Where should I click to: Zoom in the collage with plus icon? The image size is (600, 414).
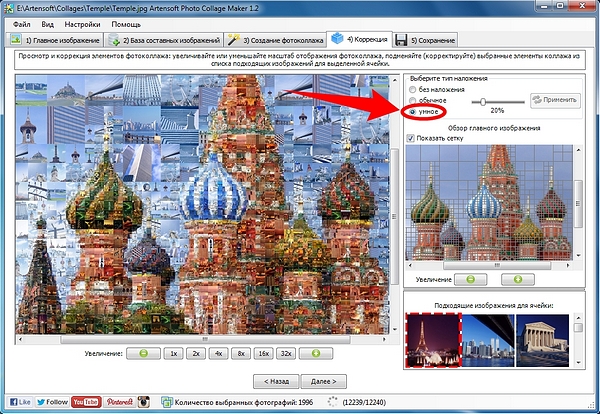(x=316, y=354)
